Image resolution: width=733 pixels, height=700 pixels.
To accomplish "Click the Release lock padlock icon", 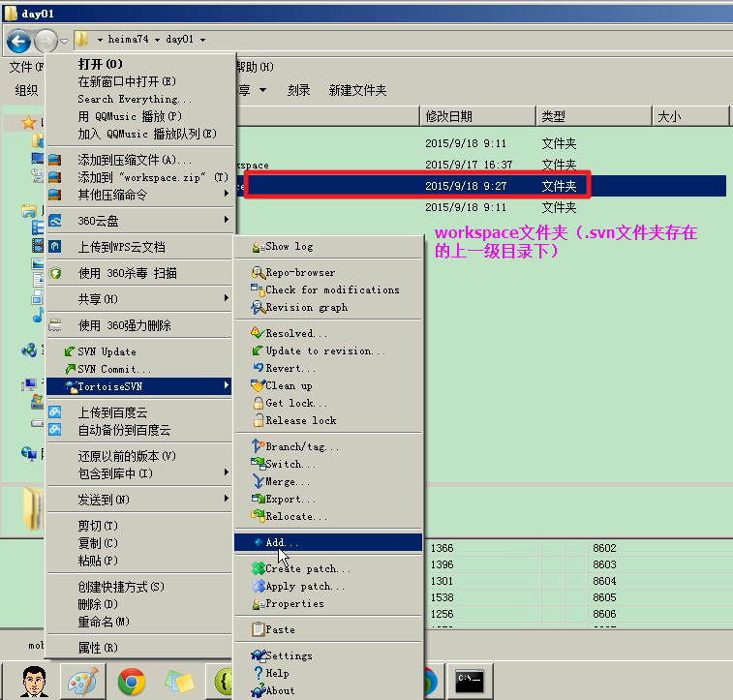I will click(258, 420).
